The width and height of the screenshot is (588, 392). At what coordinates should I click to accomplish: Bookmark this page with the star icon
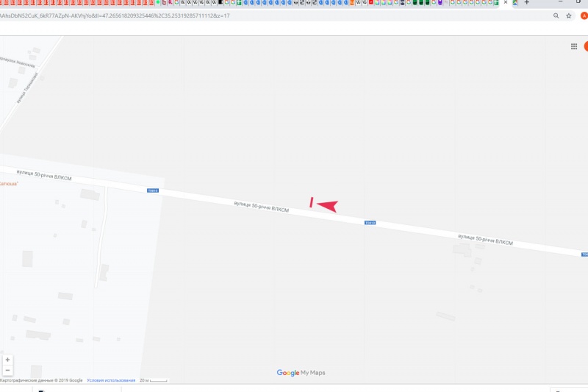point(568,15)
